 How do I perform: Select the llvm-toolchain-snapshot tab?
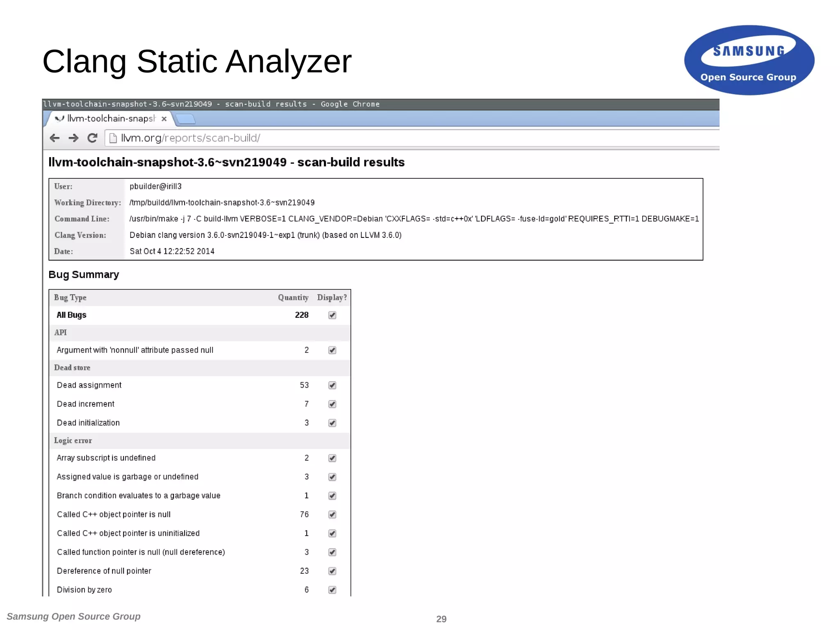click(111, 119)
